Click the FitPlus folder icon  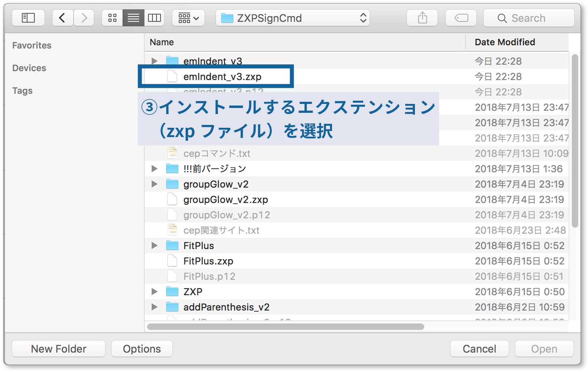coord(172,245)
